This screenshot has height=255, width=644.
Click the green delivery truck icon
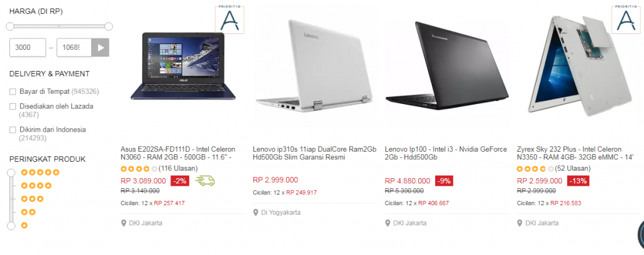click(x=205, y=181)
